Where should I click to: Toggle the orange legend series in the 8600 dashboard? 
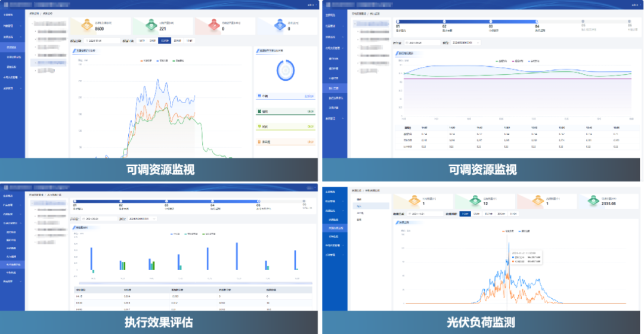click(146, 61)
